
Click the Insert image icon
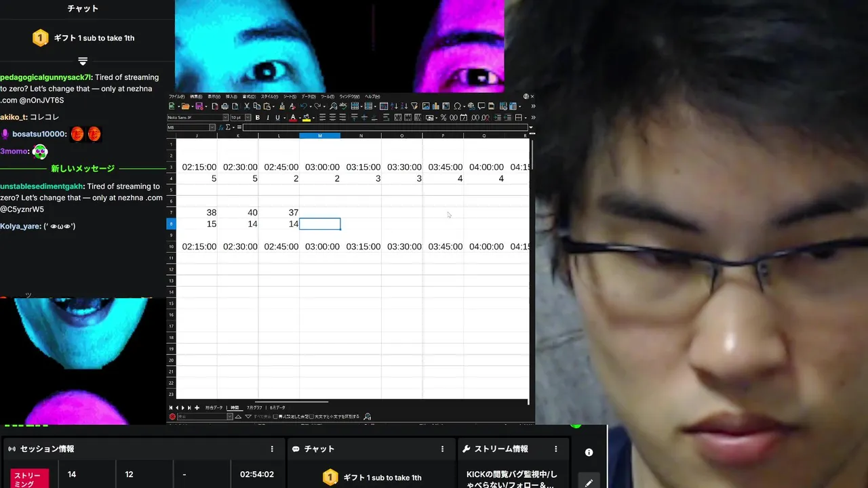(x=426, y=106)
